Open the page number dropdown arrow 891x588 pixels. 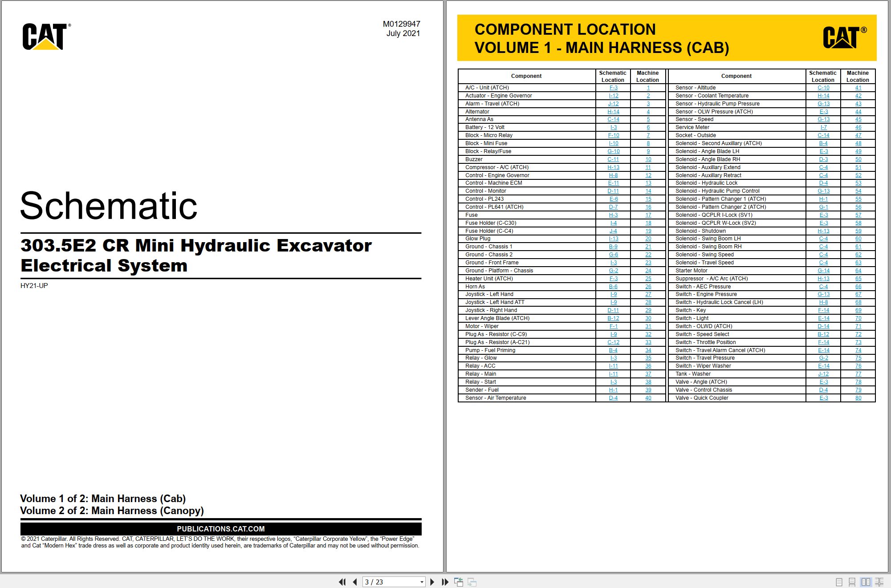click(x=422, y=582)
